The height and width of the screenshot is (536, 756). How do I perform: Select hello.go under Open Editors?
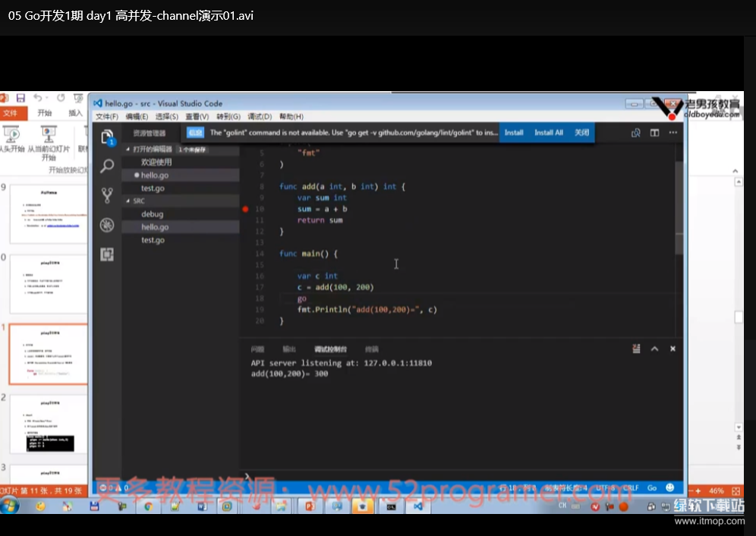[181, 175]
